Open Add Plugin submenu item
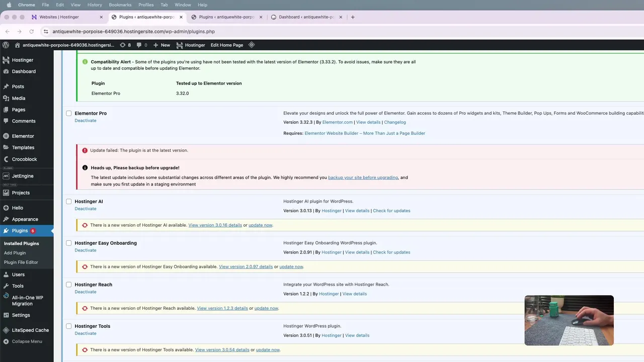The height and width of the screenshot is (362, 644). pyautogui.click(x=15, y=253)
